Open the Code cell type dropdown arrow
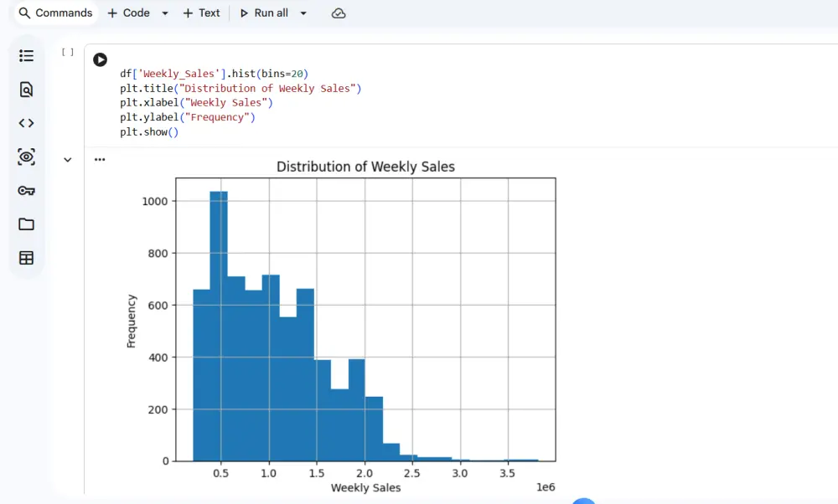The image size is (838, 504). tap(163, 13)
